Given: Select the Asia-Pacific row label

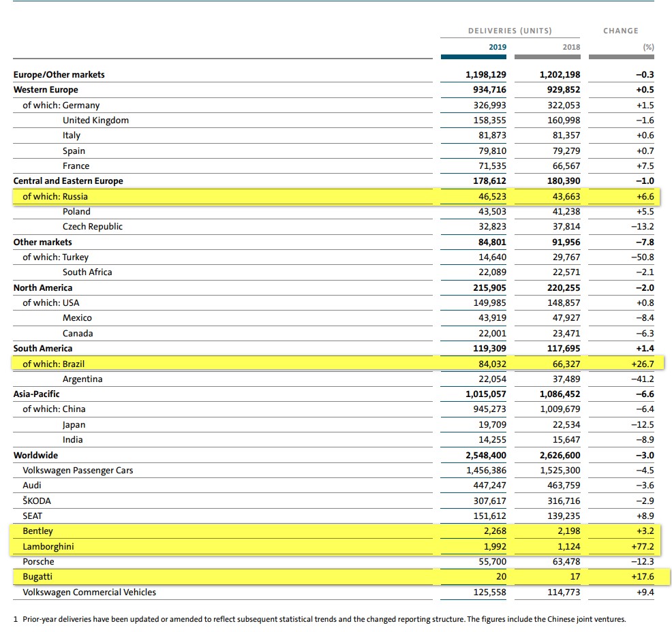Looking at the screenshot, I should point(36,394).
